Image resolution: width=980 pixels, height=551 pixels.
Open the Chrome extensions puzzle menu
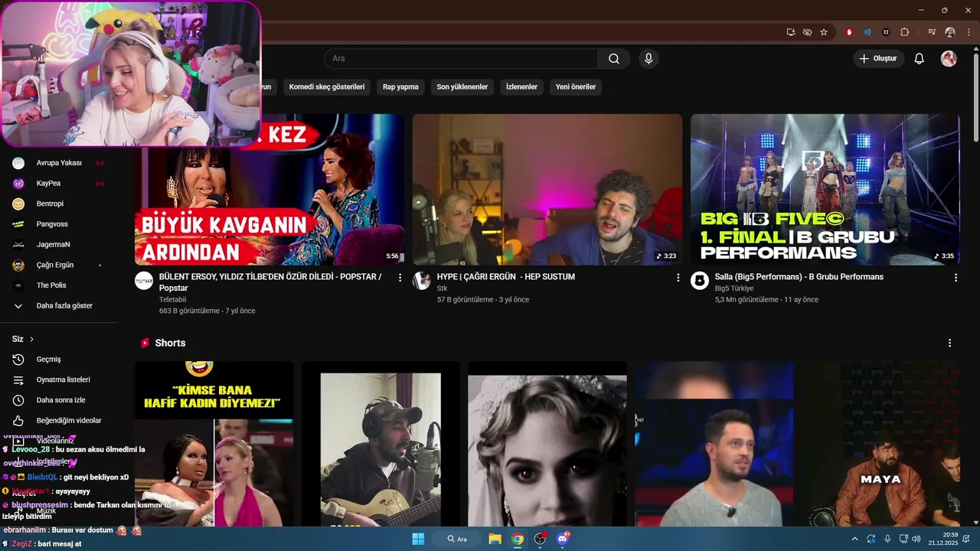click(x=905, y=32)
